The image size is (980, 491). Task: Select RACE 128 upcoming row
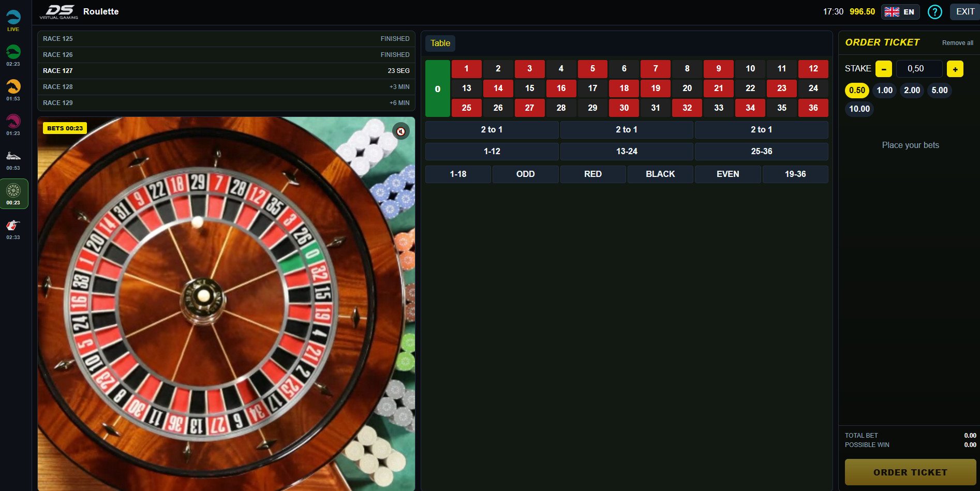click(226, 87)
